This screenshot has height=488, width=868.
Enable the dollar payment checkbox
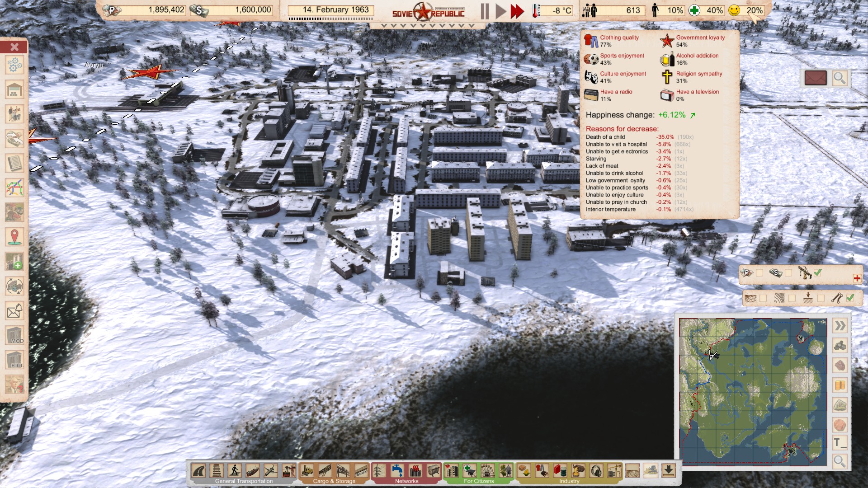(788, 273)
